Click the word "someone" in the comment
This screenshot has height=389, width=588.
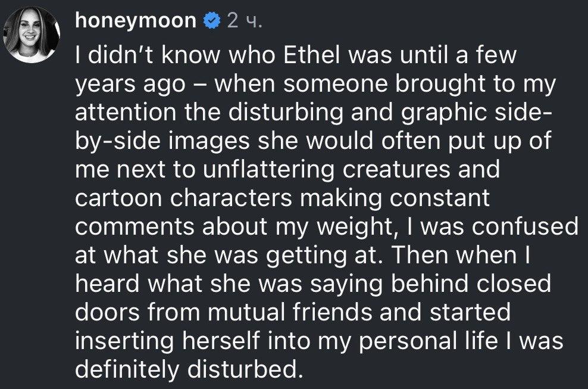point(335,85)
